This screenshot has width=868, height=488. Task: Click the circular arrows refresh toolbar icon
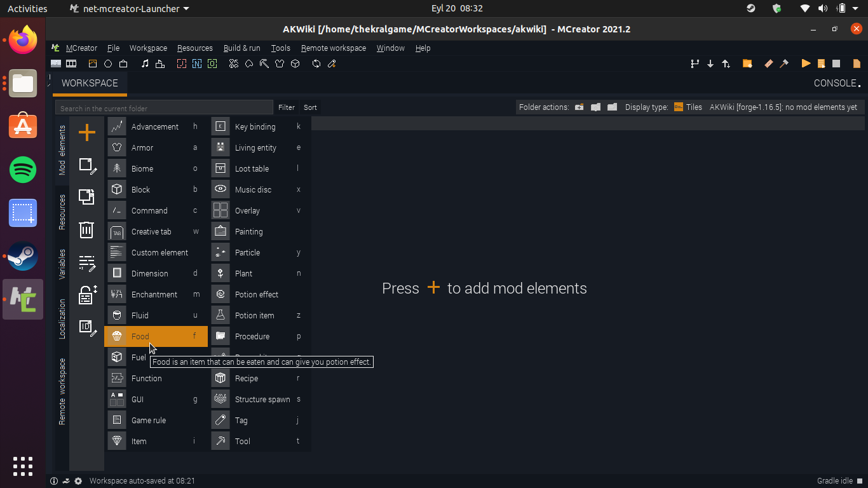(x=316, y=64)
